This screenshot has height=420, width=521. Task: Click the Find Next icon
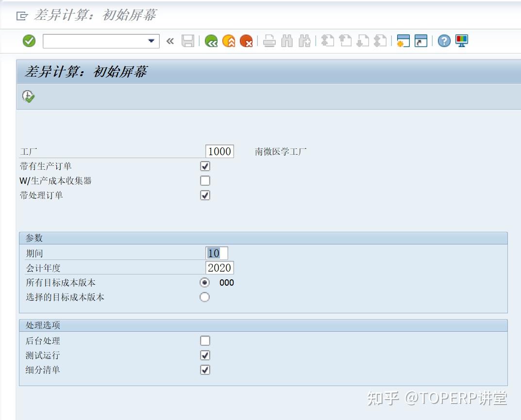(304, 41)
